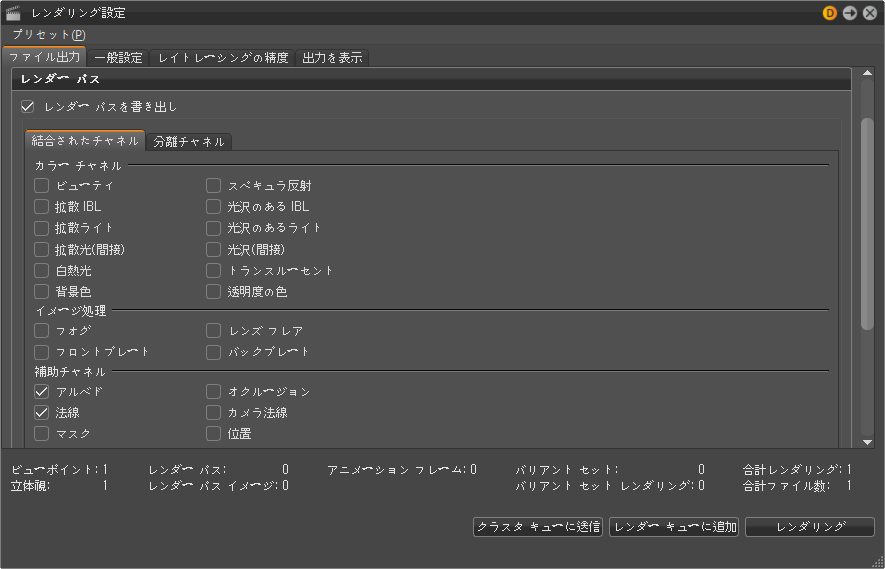Click the レンダー パス イメージ: 0 status
This screenshot has width=885, height=569.
tap(218, 485)
